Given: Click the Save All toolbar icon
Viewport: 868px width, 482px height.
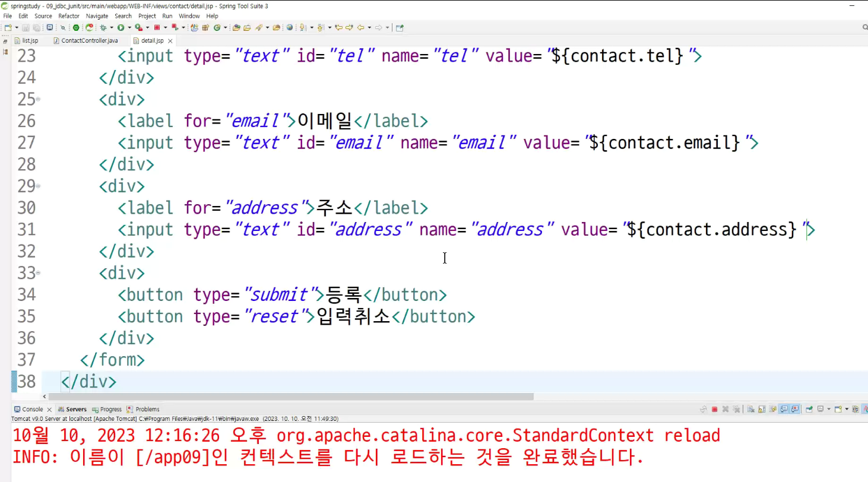Looking at the screenshot, I should pyautogui.click(x=36, y=27).
